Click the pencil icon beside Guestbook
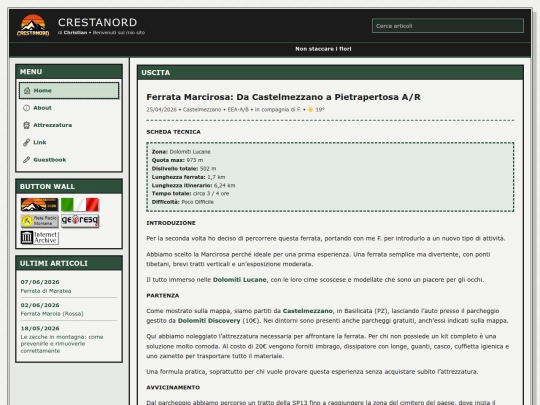Viewport: 540px width, 405px height. click(x=27, y=159)
